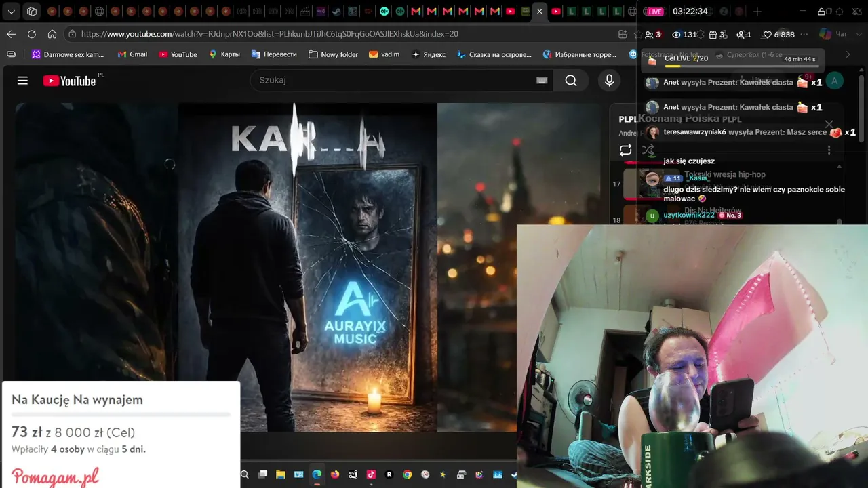The width and height of the screenshot is (868, 488).
Task: Open the Избранные торре... bookmark
Action: [579, 54]
